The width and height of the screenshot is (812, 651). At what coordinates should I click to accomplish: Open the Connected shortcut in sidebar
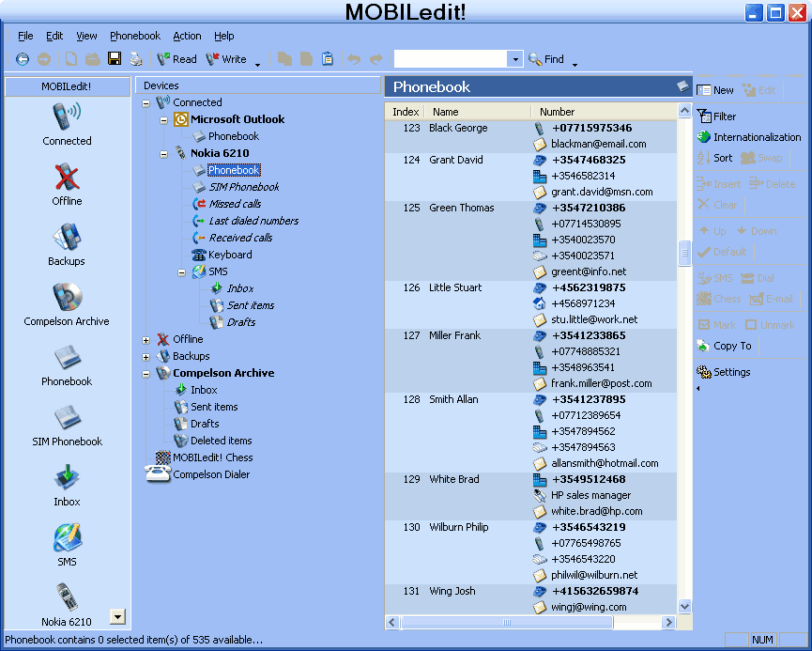point(67,124)
